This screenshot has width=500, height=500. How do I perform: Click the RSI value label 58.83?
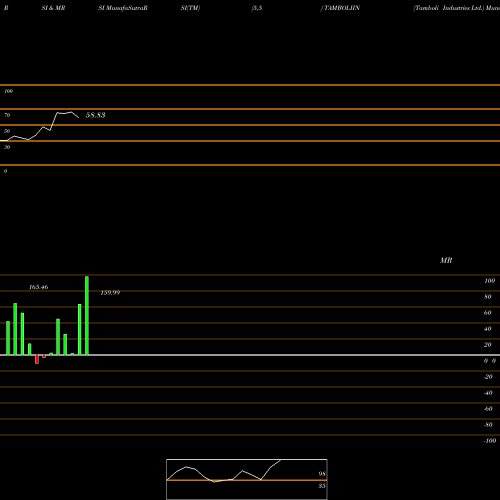[96, 115]
